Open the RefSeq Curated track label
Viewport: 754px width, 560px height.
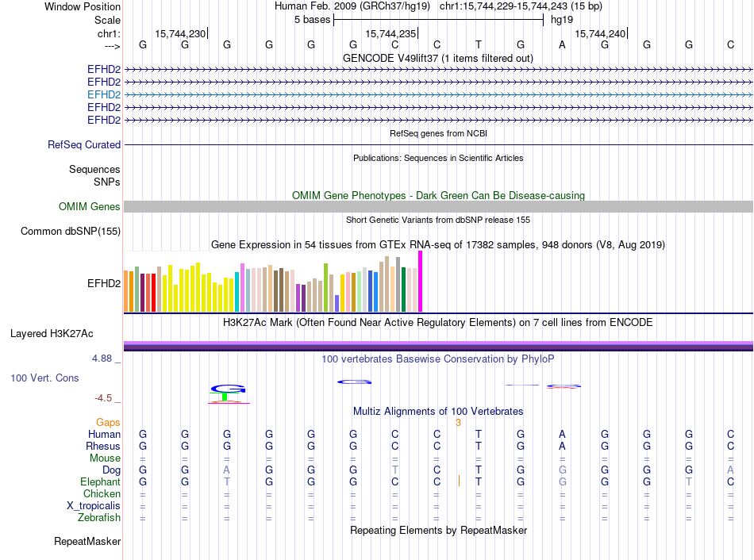[84, 145]
